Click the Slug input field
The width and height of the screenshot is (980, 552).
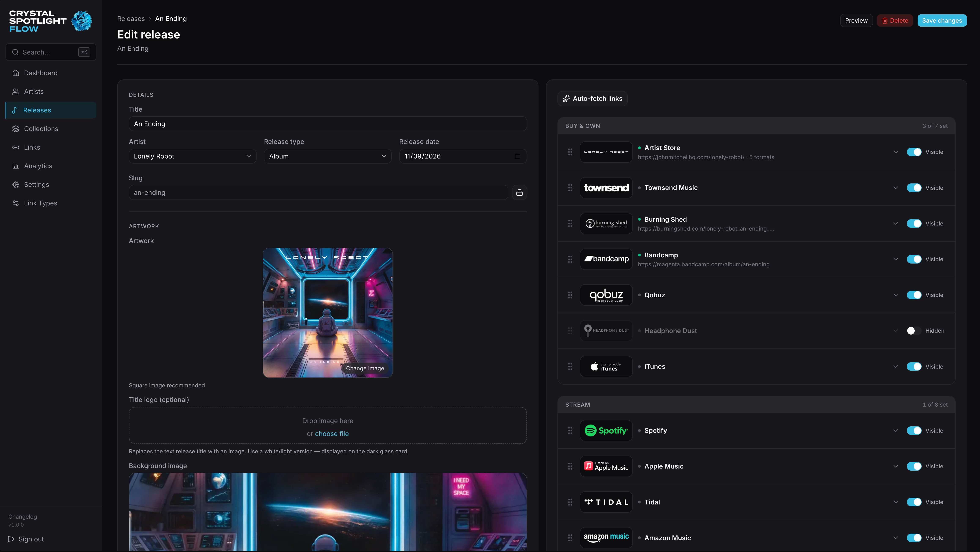(x=318, y=193)
